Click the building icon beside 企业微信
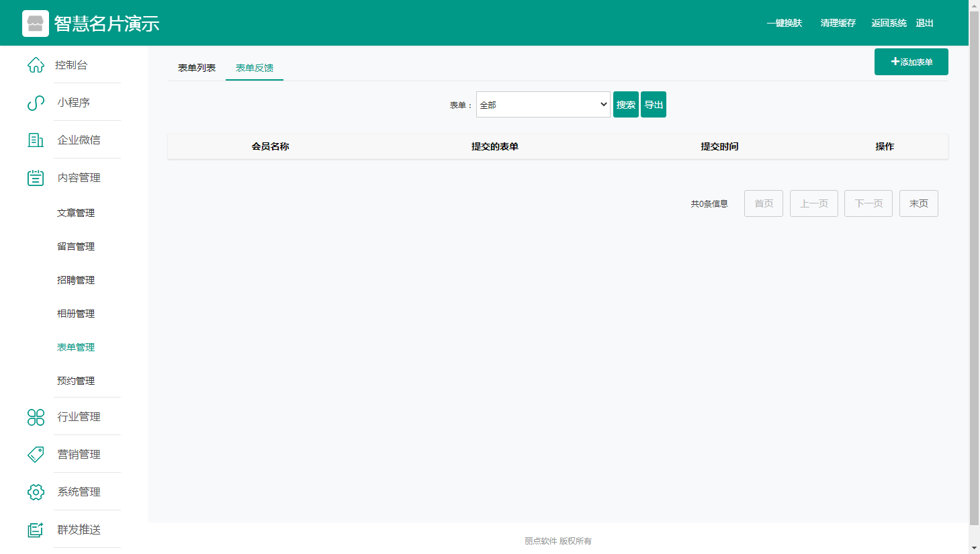The image size is (980, 554). click(x=36, y=140)
